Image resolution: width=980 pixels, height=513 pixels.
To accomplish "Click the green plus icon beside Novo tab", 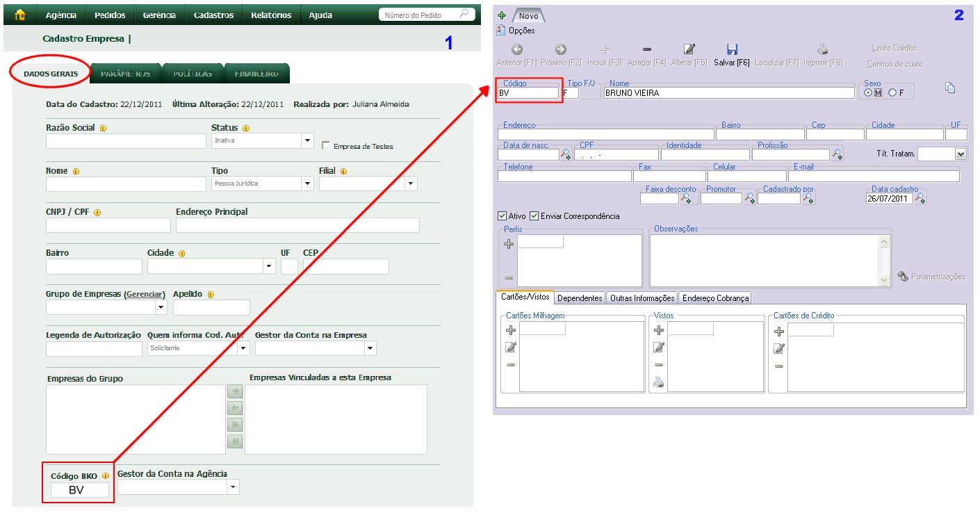I will (502, 15).
